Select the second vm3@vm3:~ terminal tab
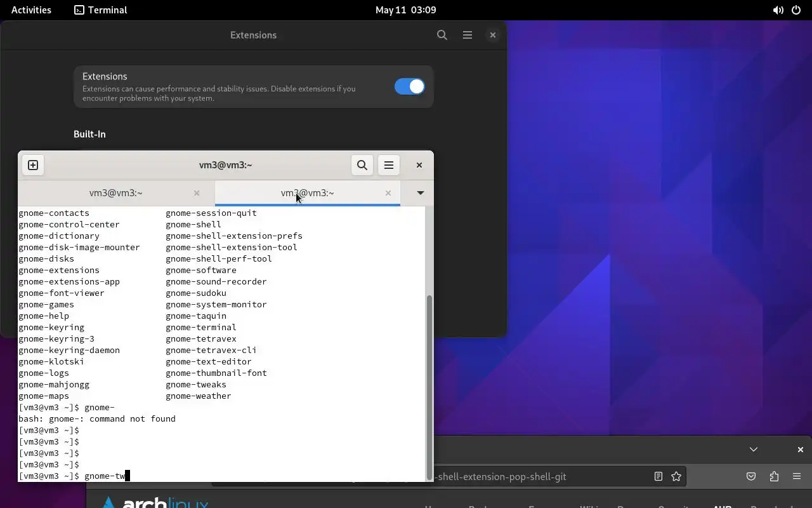This screenshot has height=508, width=812. pyautogui.click(x=308, y=193)
